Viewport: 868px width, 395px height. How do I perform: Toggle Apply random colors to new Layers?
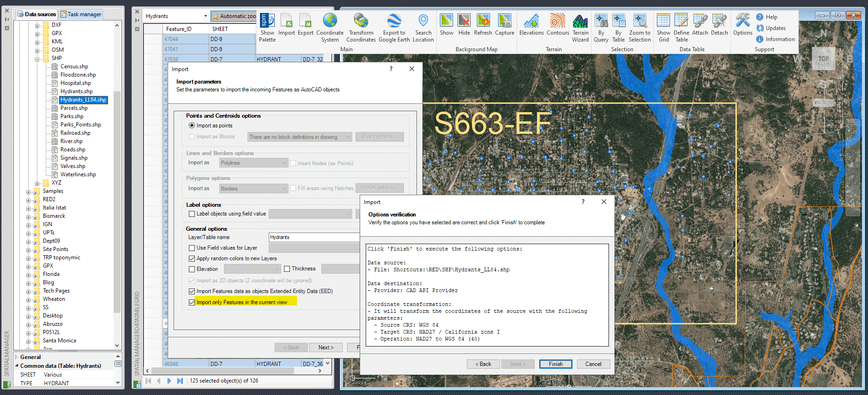point(192,258)
